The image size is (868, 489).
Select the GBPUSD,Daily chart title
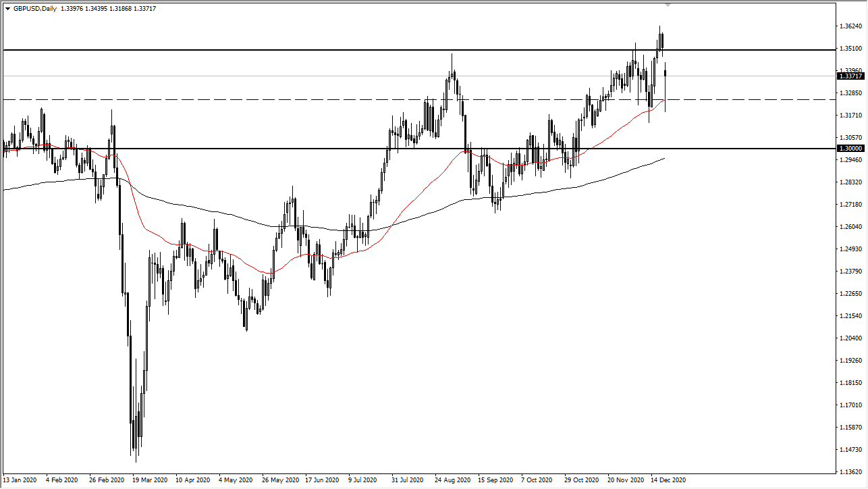click(x=34, y=8)
